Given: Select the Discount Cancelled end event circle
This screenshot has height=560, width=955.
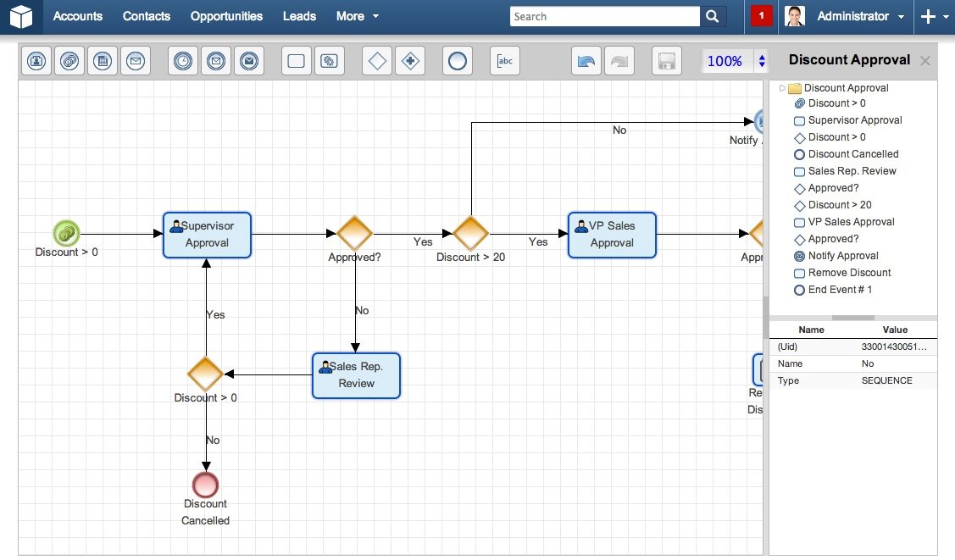Looking at the screenshot, I should [x=205, y=485].
